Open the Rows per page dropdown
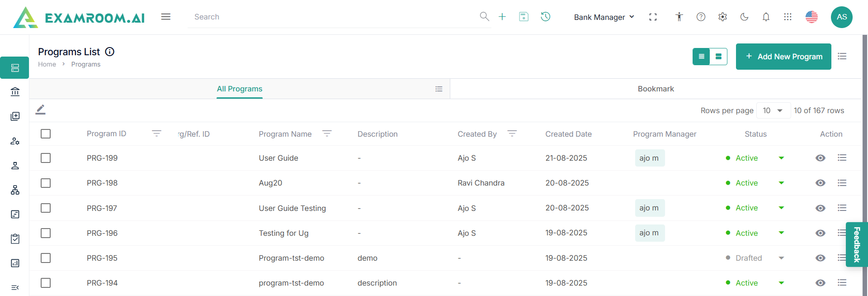 point(773,110)
